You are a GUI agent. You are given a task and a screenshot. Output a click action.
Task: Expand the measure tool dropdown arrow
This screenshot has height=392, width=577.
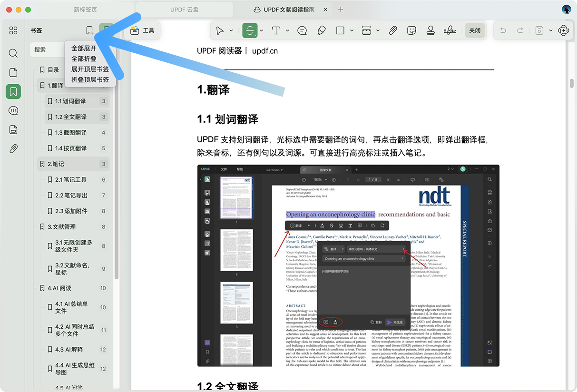click(378, 30)
